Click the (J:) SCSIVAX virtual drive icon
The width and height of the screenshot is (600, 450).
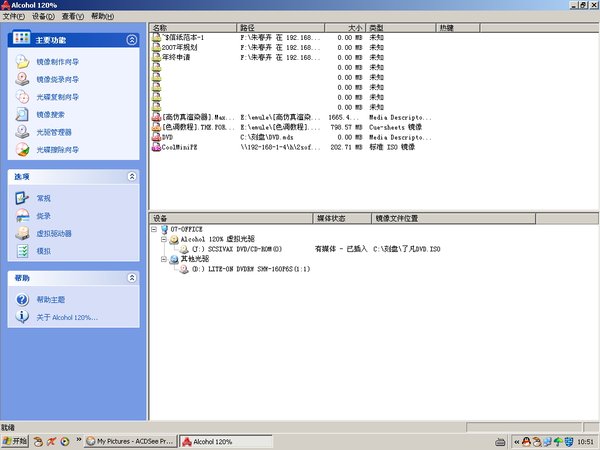click(x=184, y=249)
